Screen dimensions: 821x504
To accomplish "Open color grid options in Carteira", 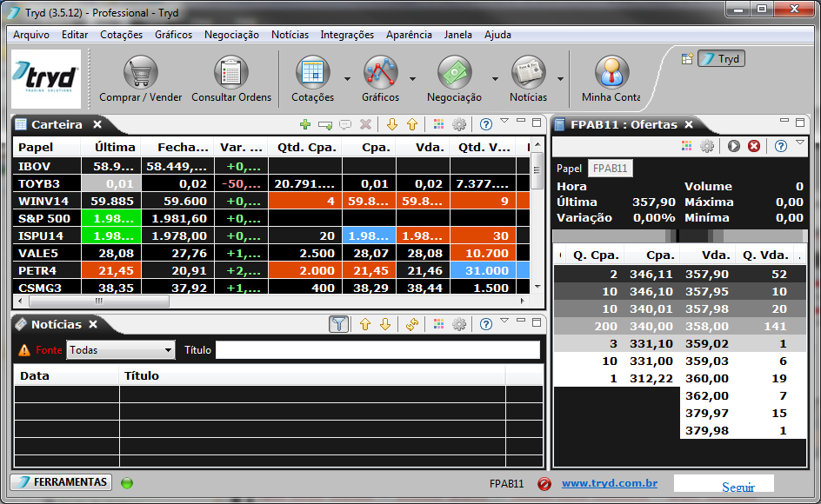I will click(439, 124).
